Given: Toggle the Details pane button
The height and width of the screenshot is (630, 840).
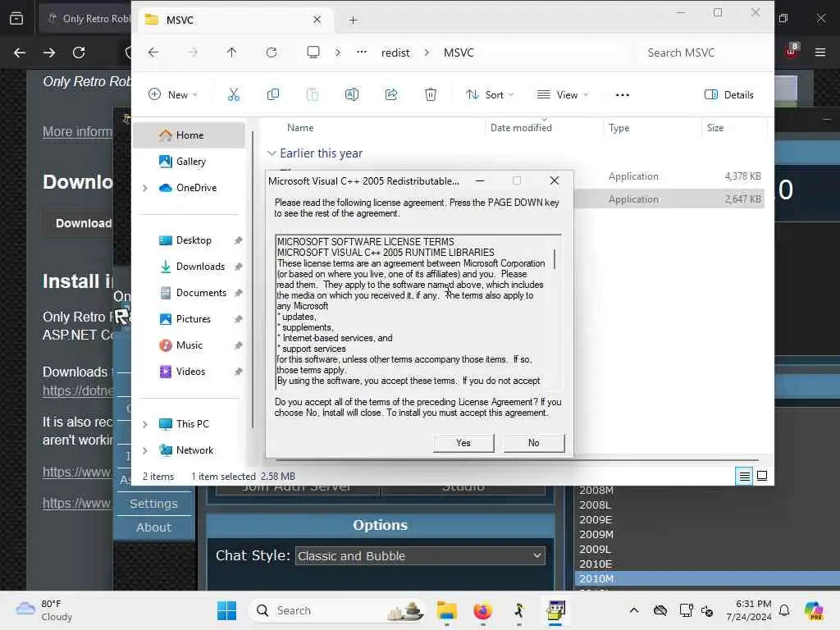Looking at the screenshot, I should [x=728, y=95].
